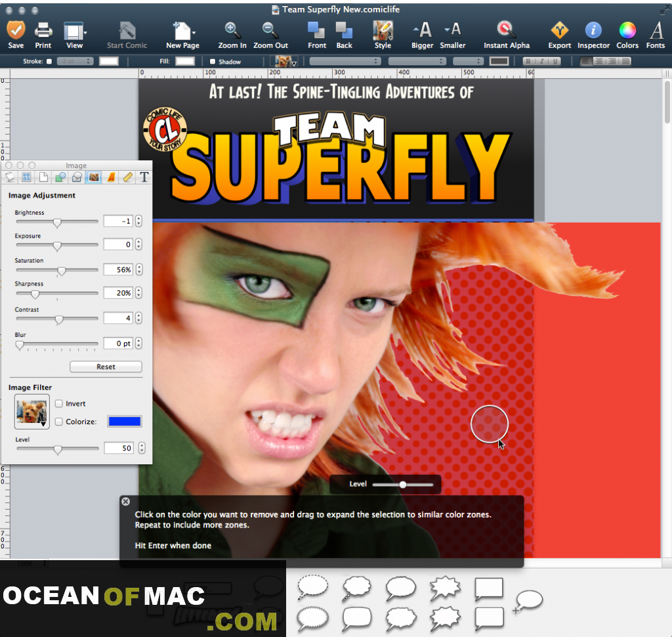
Task: Open the Page inspector tab
Action: (43, 177)
